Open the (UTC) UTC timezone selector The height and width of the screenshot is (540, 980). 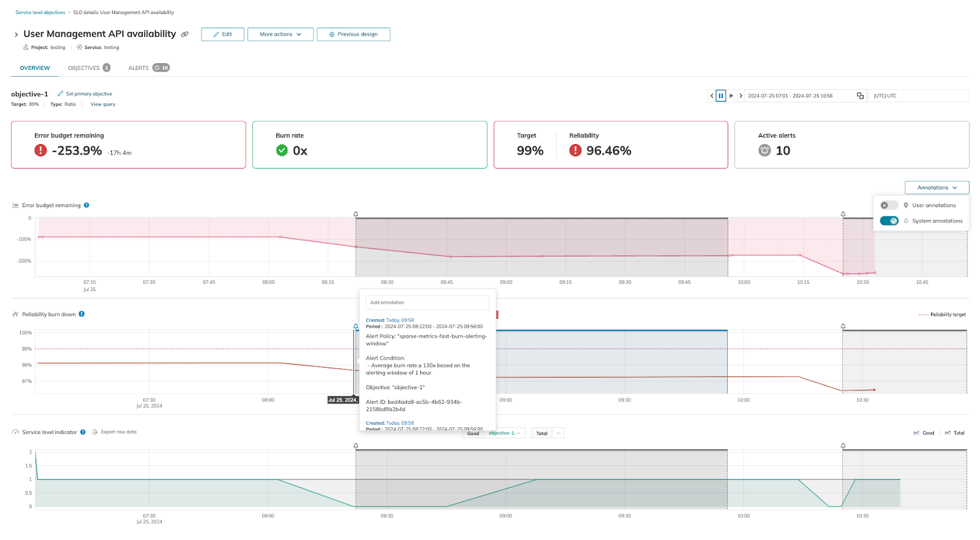[x=918, y=96]
